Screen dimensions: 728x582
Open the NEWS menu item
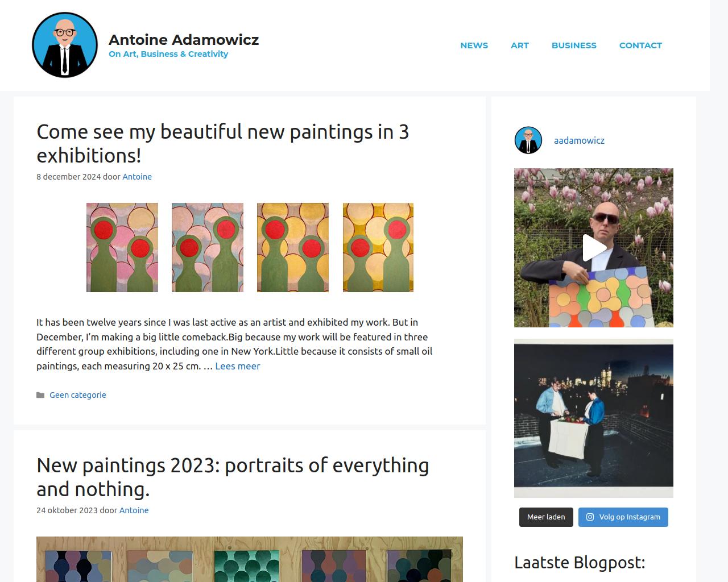click(474, 45)
